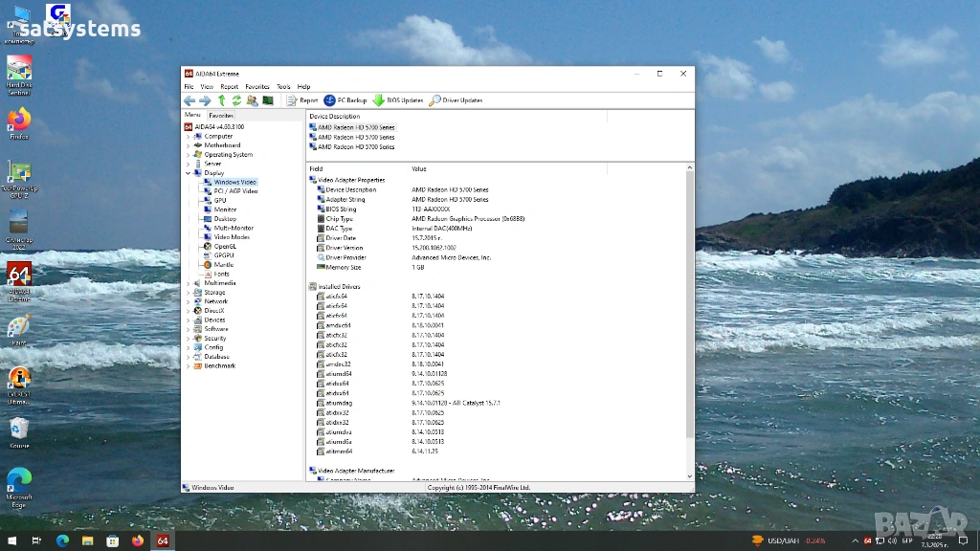The height and width of the screenshot is (551, 980).
Task: Click the green Up arrow toolbar icon
Action: click(x=221, y=100)
